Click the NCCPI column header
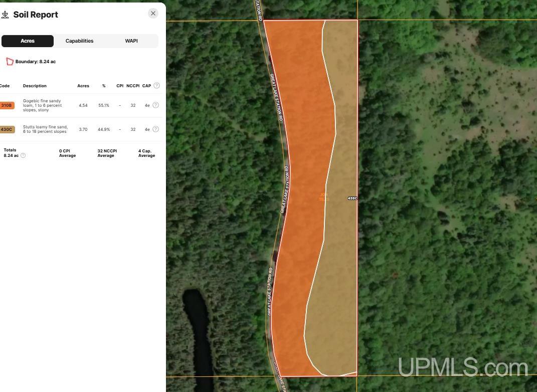Image resolution: width=537 pixels, height=392 pixels. tap(133, 86)
